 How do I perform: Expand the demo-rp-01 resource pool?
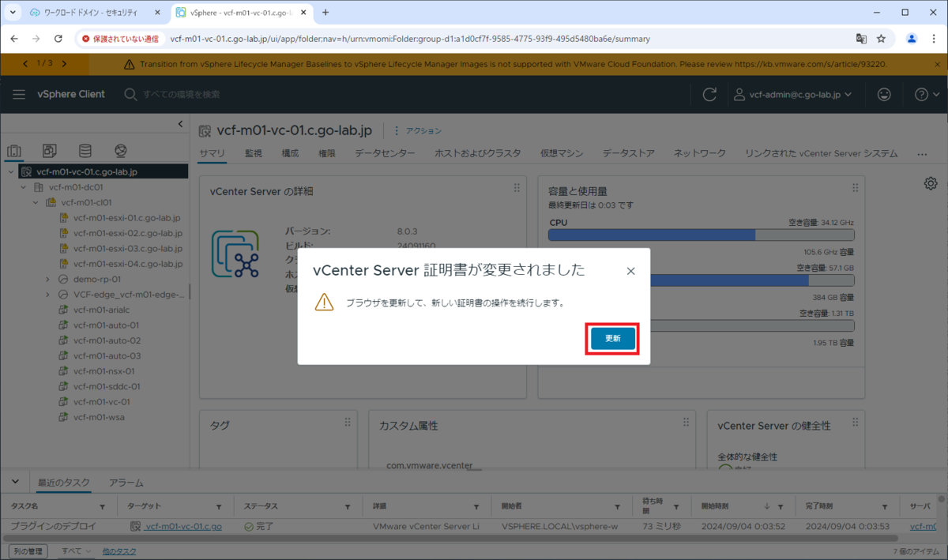[x=48, y=279]
